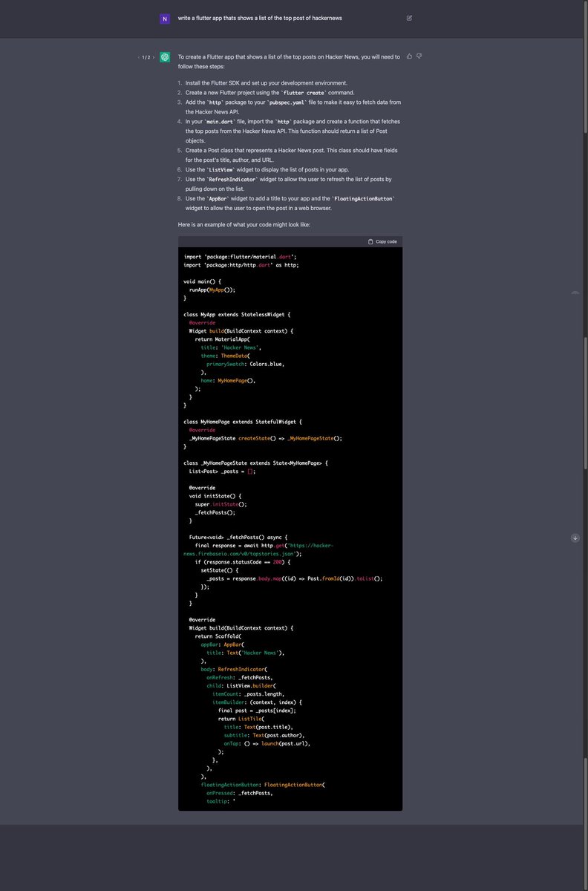Click the scroll-to-bottom arrow button
588x891 pixels.
pos(575,538)
